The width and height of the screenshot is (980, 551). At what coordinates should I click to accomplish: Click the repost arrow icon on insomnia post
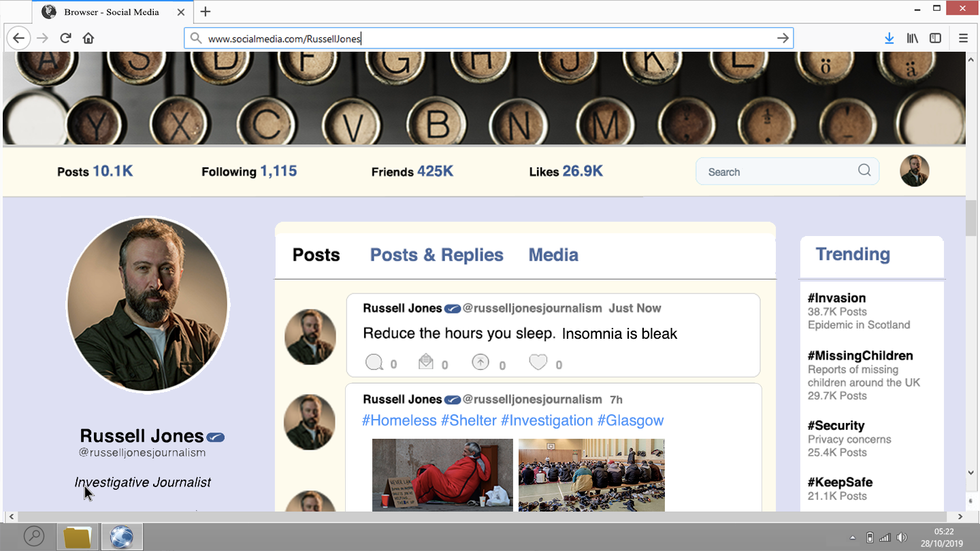[480, 362]
